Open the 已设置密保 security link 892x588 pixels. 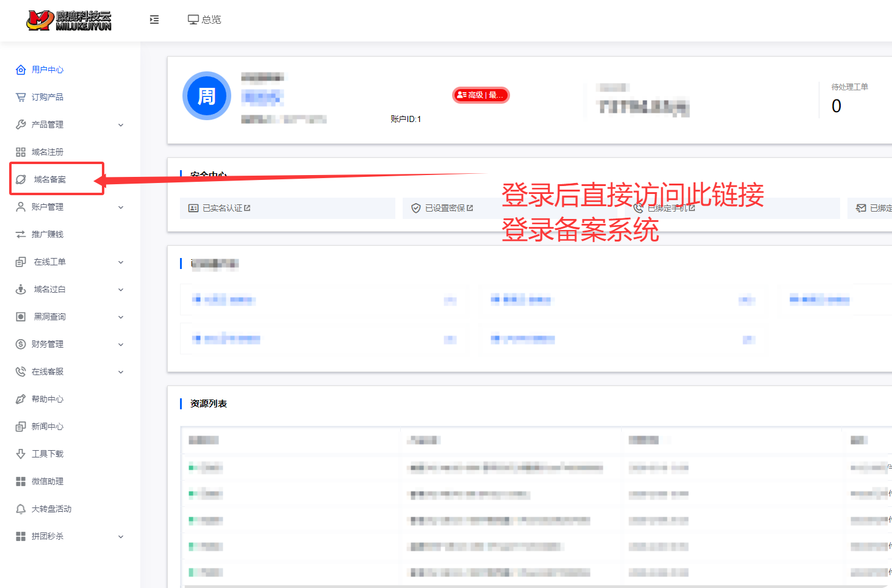point(449,208)
